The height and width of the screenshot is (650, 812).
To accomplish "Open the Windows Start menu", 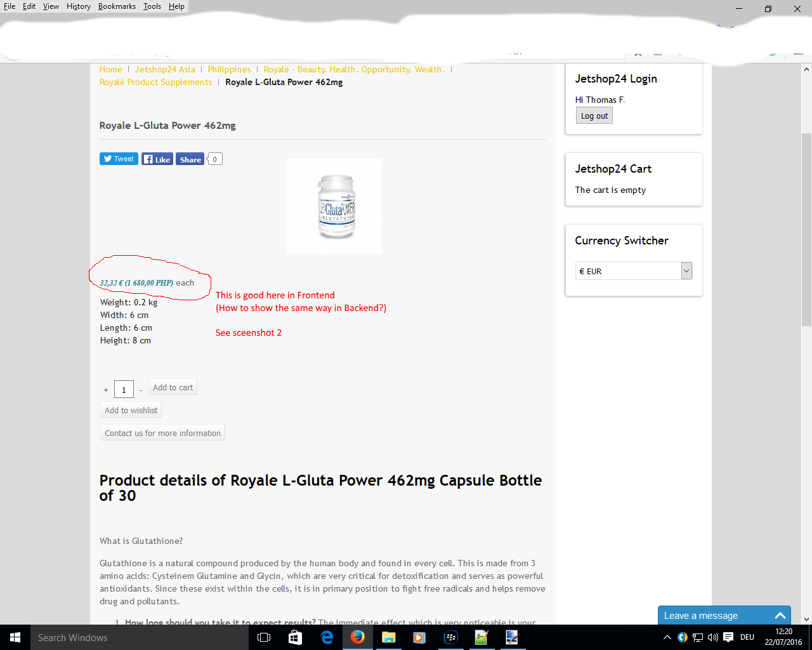I will point(15,637).
